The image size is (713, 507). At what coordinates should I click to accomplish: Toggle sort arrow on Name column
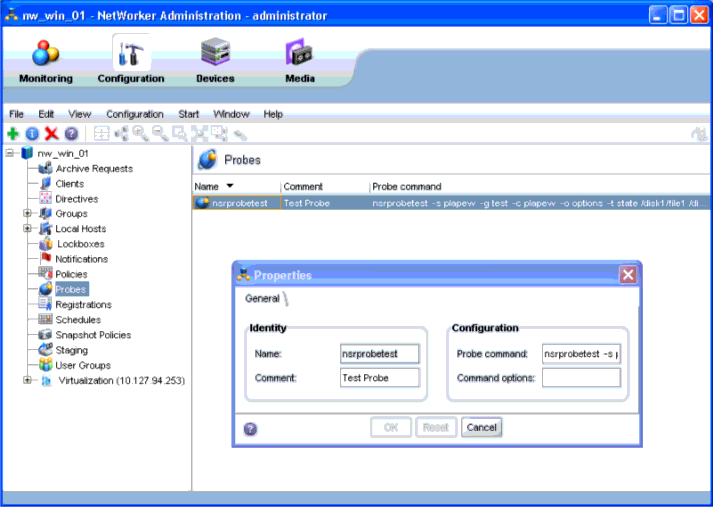pos(230,186)
